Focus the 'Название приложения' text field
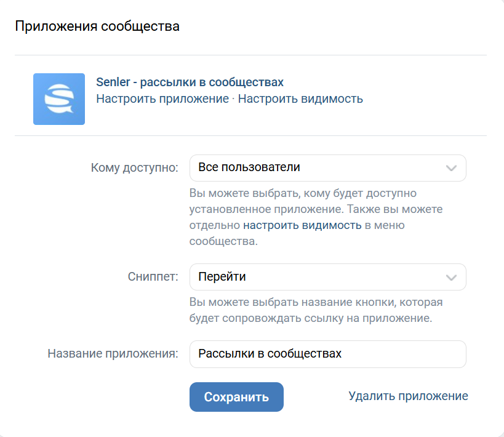The width and height of the screenshot is (504, 437). (327, 354)
